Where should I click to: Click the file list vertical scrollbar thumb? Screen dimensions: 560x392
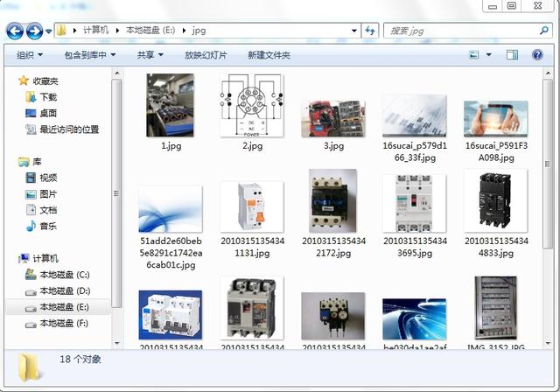(548, 164)
